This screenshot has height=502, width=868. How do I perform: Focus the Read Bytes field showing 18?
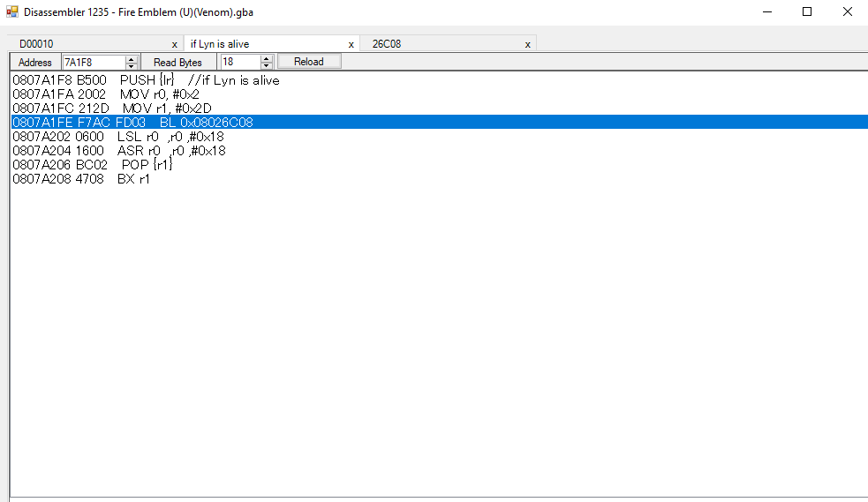[x=241, y=62]
